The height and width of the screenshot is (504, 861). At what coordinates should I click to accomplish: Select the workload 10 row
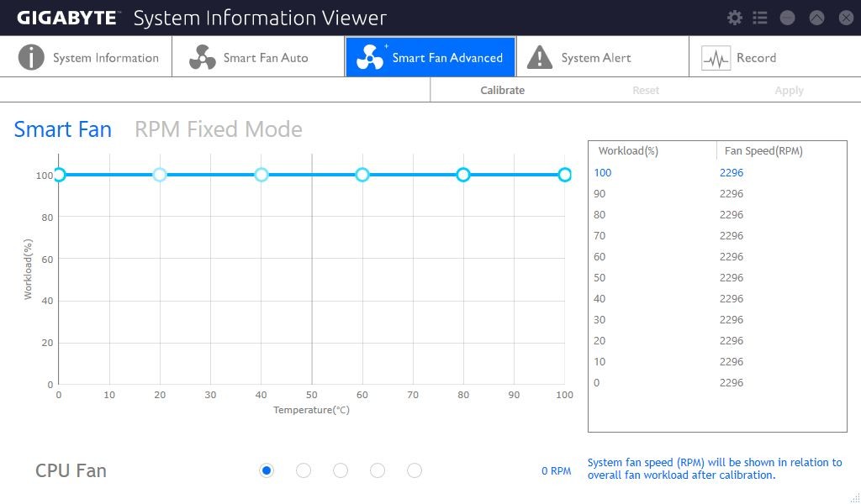click(x=717, y=362)
